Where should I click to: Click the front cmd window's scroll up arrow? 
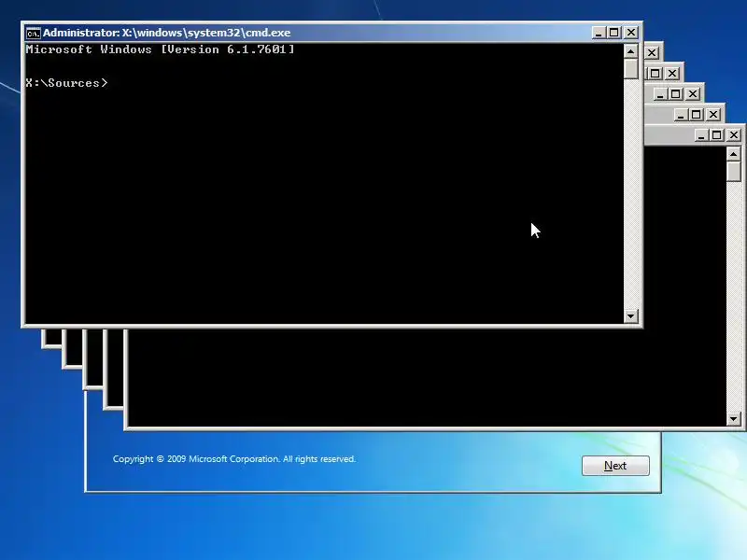[631, 51]
